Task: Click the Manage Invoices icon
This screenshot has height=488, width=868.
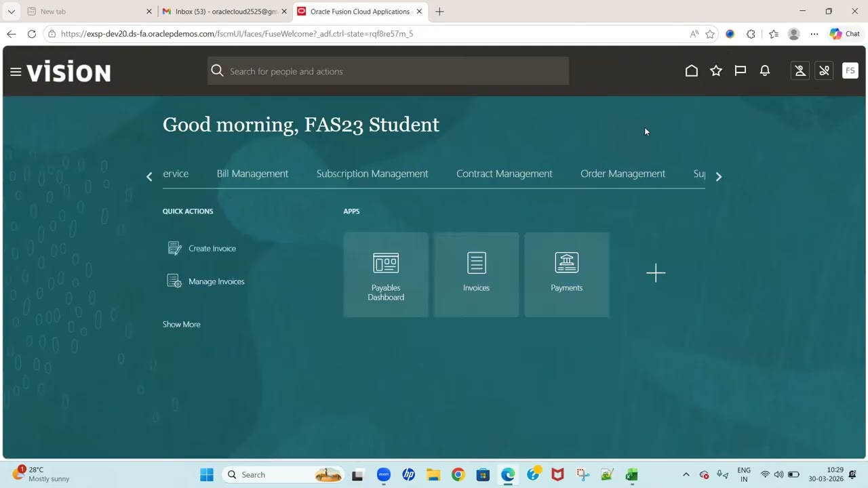Action: coord(174,281)
